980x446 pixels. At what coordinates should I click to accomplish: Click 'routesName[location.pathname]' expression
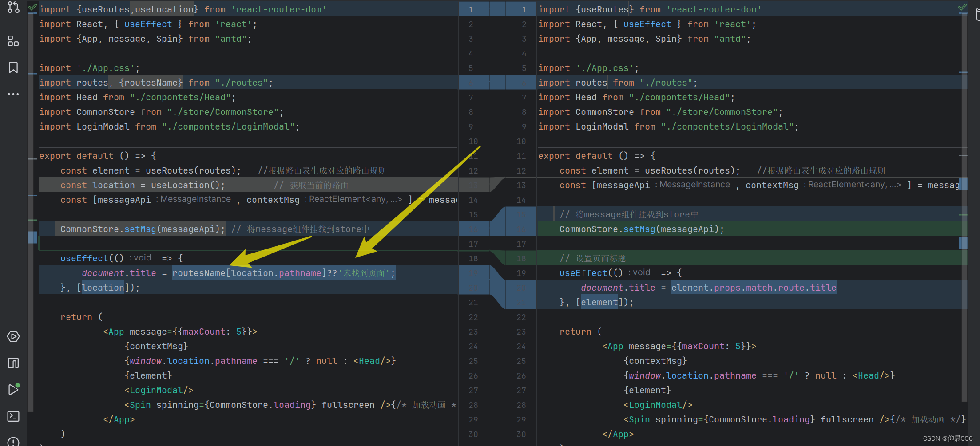[249, 273]
